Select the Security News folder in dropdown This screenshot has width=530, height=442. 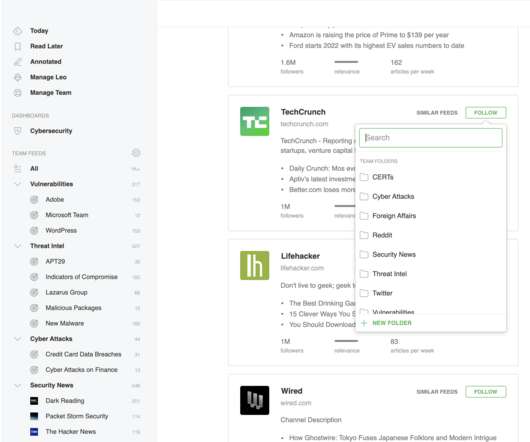431,254
